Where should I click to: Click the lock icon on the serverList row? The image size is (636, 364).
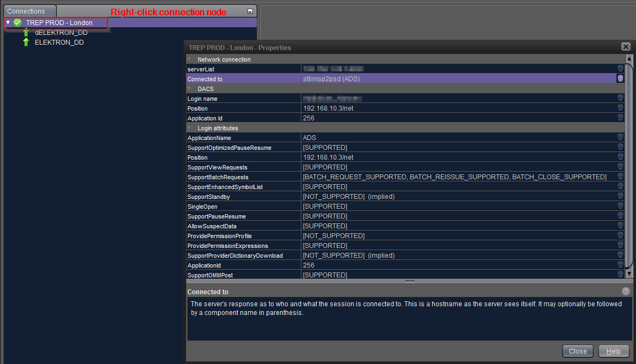(x=620, y=69)
